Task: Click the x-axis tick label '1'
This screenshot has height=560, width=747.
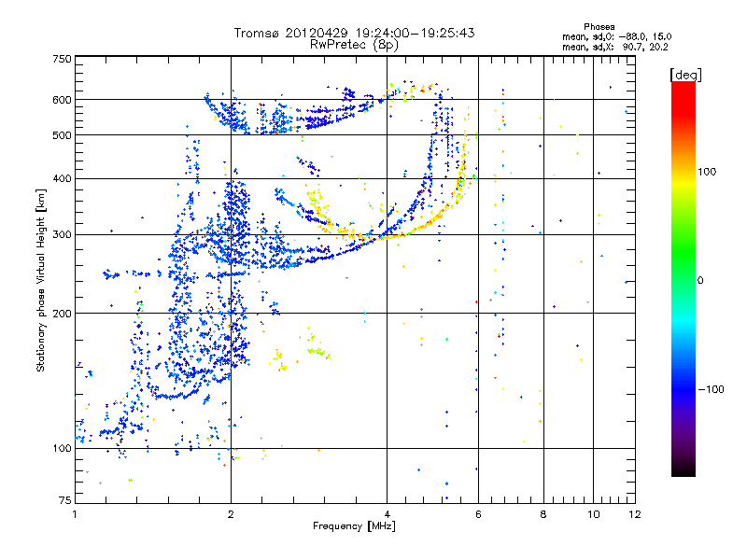Action: pos(75,514)
